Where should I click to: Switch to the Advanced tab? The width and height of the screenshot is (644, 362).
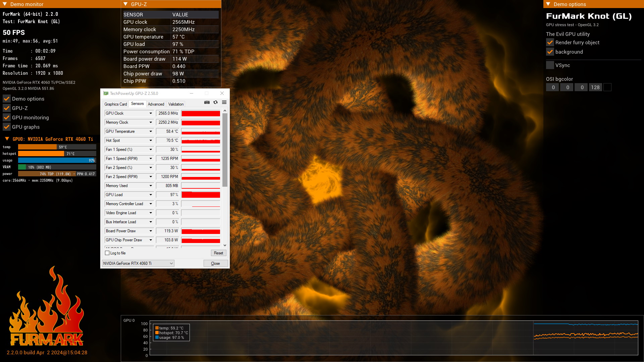point(156,104)
